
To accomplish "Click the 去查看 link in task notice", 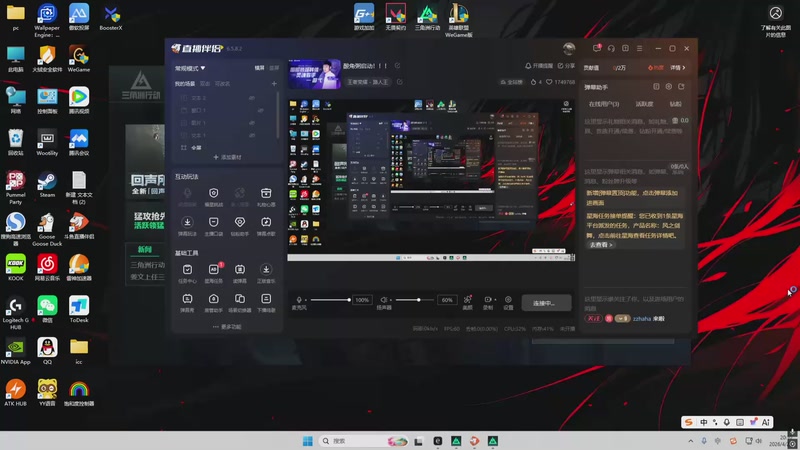I will [x=601, y=245].
